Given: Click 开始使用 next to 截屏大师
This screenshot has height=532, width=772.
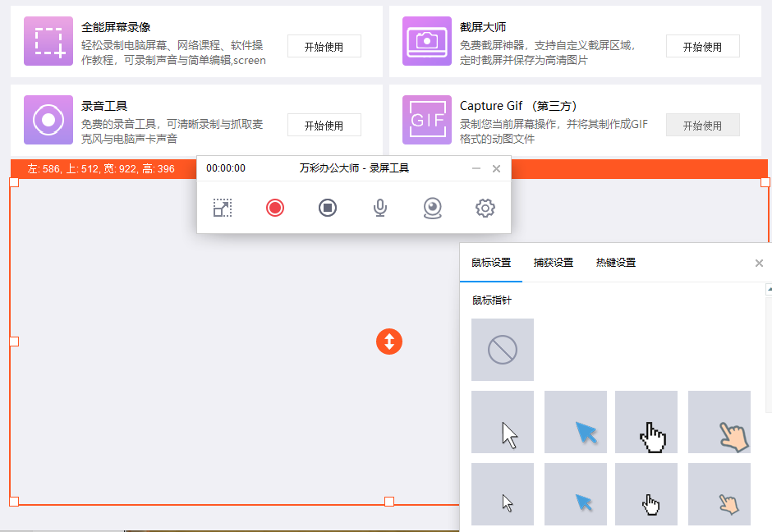Looking at the screenshot, I should 702,46.
